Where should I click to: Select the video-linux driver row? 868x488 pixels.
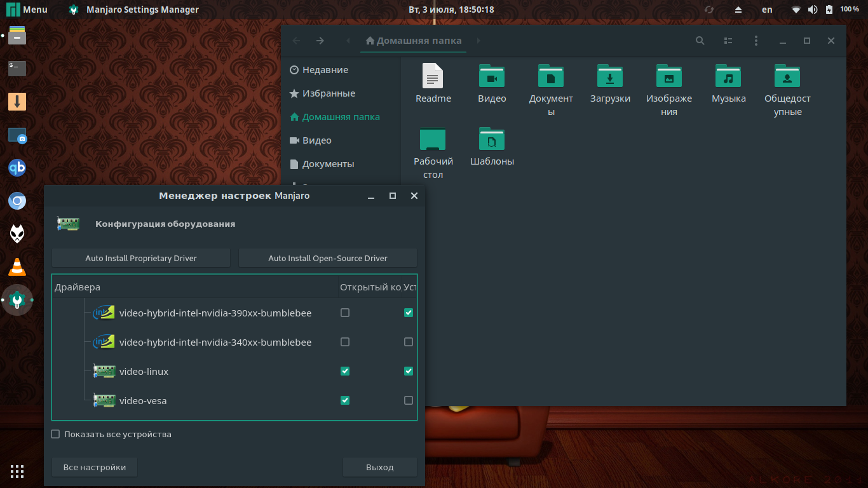pyautogui.click(x=234, y=371)
